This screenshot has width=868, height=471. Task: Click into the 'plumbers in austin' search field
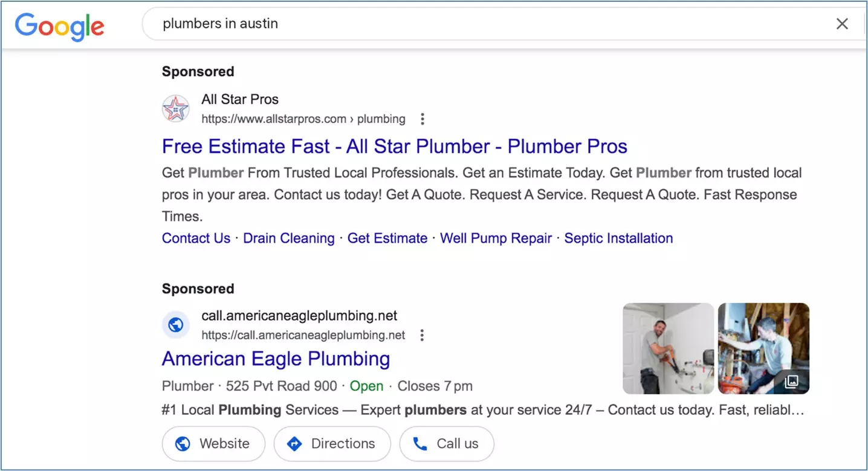[484, 24]
